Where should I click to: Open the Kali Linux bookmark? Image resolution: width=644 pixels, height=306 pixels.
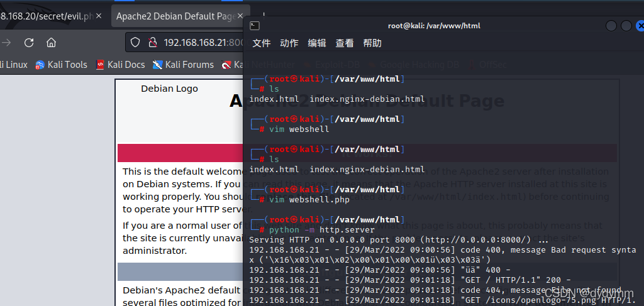click(14, 65)
